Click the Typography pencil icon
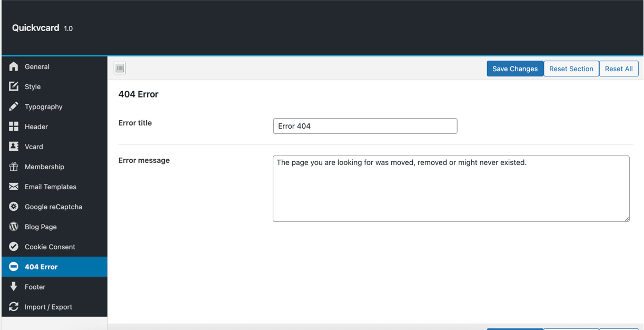 14,106
